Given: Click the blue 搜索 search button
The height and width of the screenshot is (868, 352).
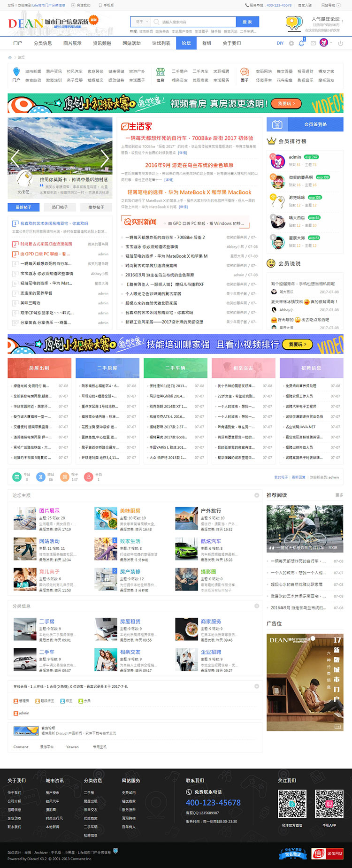Looking at the screenshot, I should coord(247,22).
